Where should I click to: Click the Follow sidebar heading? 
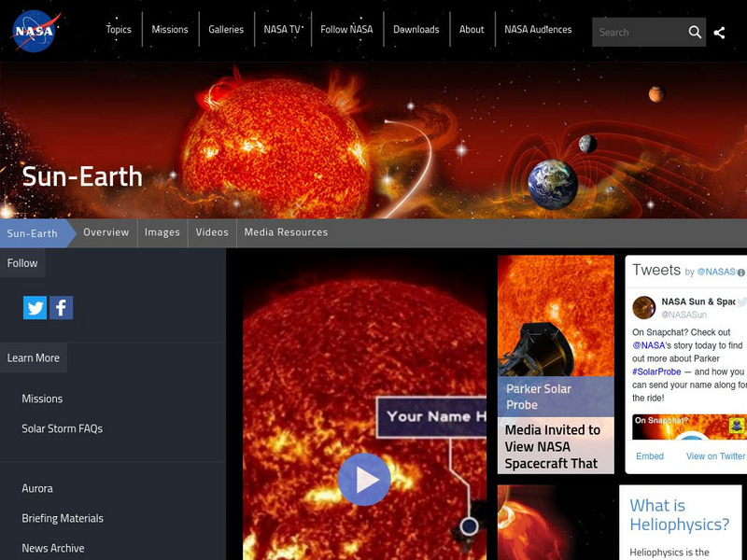[x=22, y=263]
